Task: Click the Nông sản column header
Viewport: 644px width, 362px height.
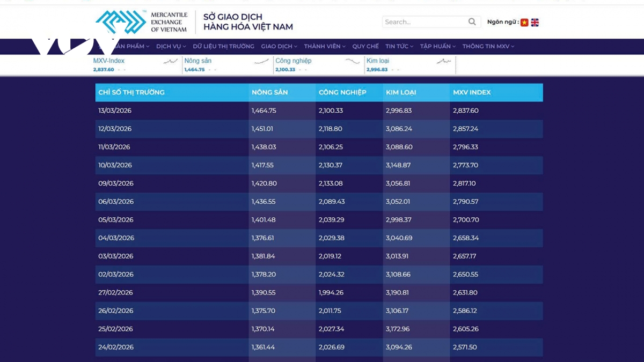Action: pyautogui.click(x=269, y=92)
